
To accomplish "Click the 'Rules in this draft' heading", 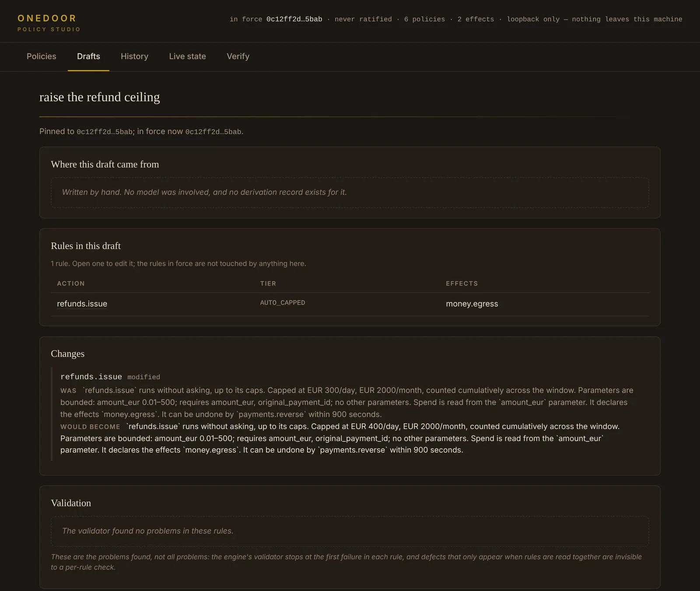I will pos(86,246).
